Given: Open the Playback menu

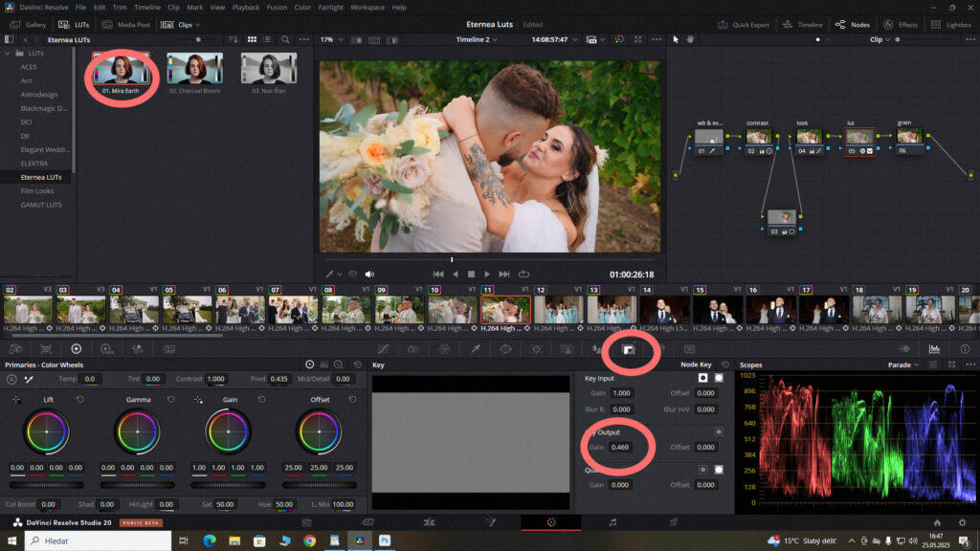Looking at the screenshot, I should (x=246, y=8).
